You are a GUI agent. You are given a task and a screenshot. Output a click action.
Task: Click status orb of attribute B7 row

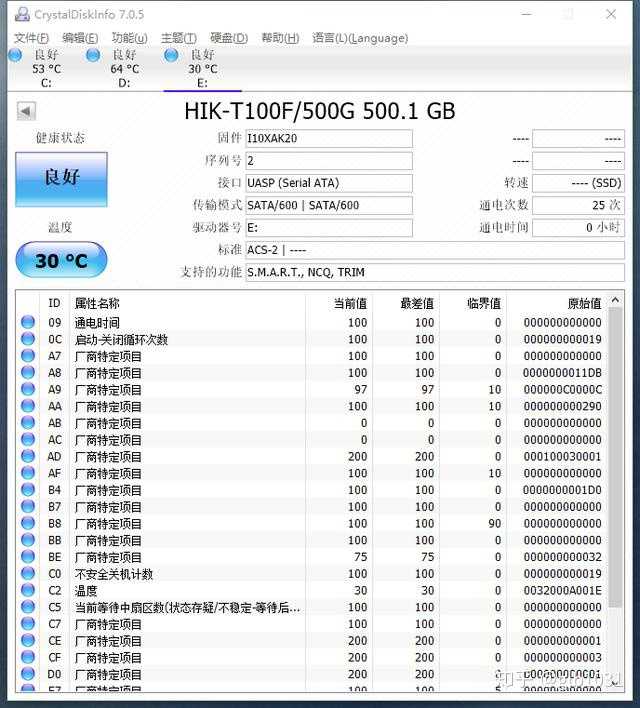[28, 506]
